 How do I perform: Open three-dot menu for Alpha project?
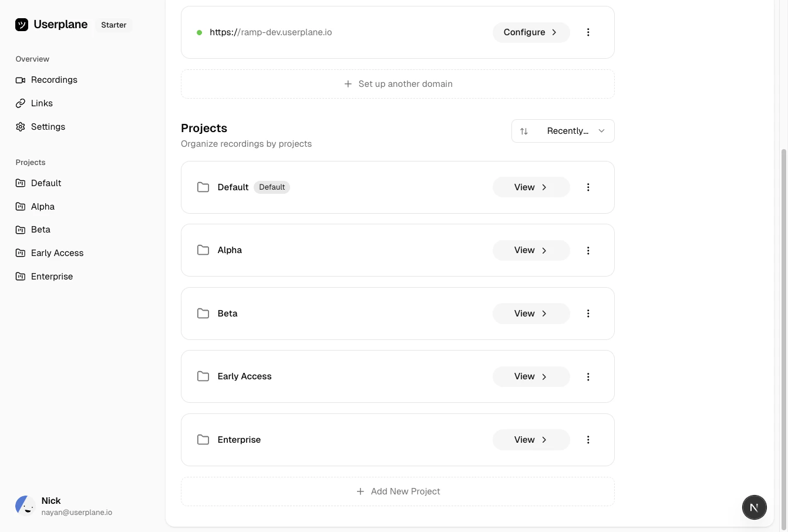pyautogui.click(x=588, y=251)
